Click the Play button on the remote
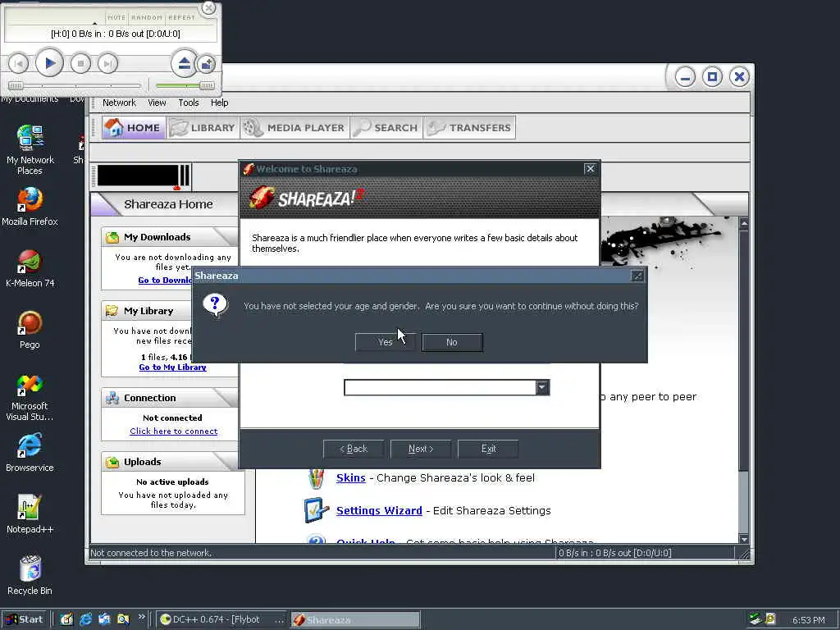 point(49,63)
